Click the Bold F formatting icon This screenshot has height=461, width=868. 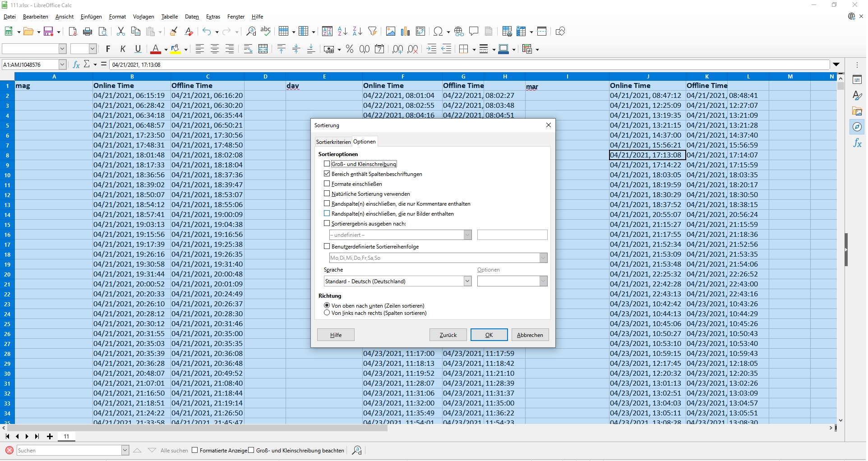[x=108, y=49]
